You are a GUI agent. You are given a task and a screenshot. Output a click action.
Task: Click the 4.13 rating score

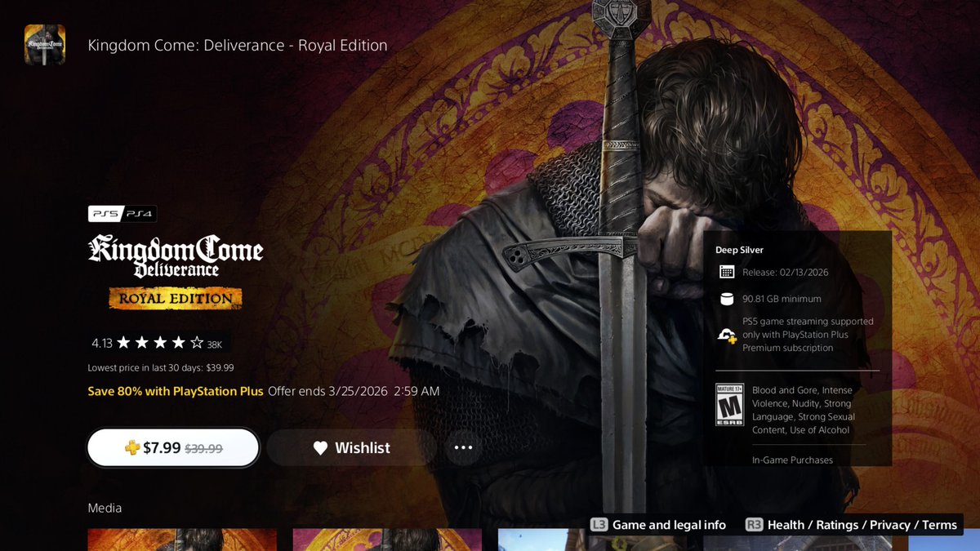tap(101, 343)
